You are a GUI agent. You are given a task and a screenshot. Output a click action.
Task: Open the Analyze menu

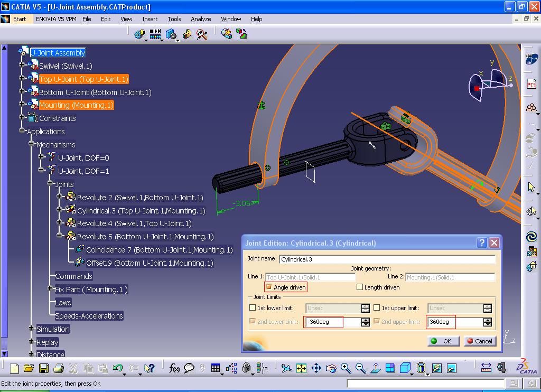[201, 19]
